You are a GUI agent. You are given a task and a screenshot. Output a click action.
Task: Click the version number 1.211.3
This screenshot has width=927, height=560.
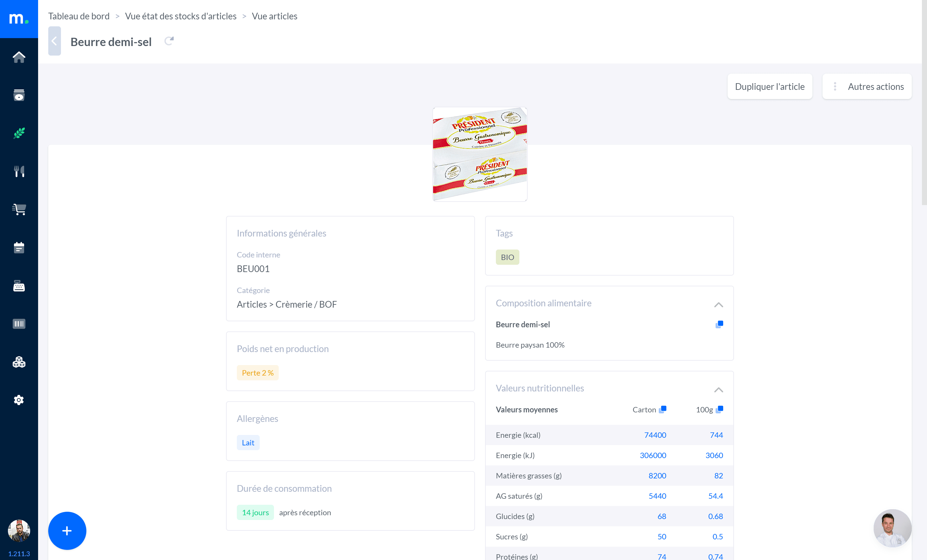(x=19, y=554)
